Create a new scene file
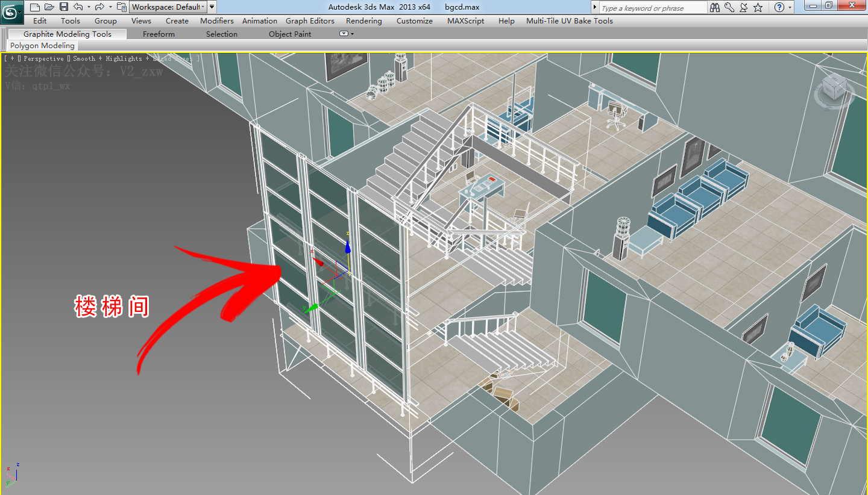Image resolution: width=868 pixels, height=495 pixels. coord(35,7)
